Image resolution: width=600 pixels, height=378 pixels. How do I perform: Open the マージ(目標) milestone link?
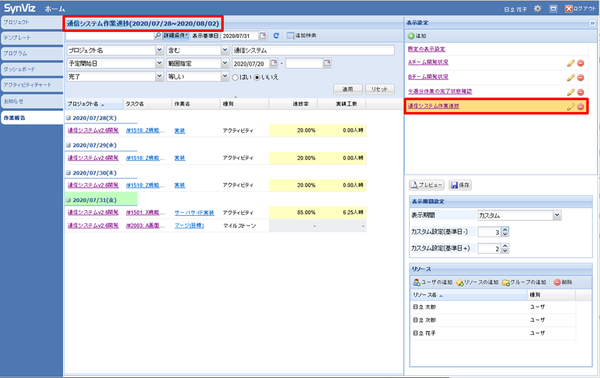189,226
